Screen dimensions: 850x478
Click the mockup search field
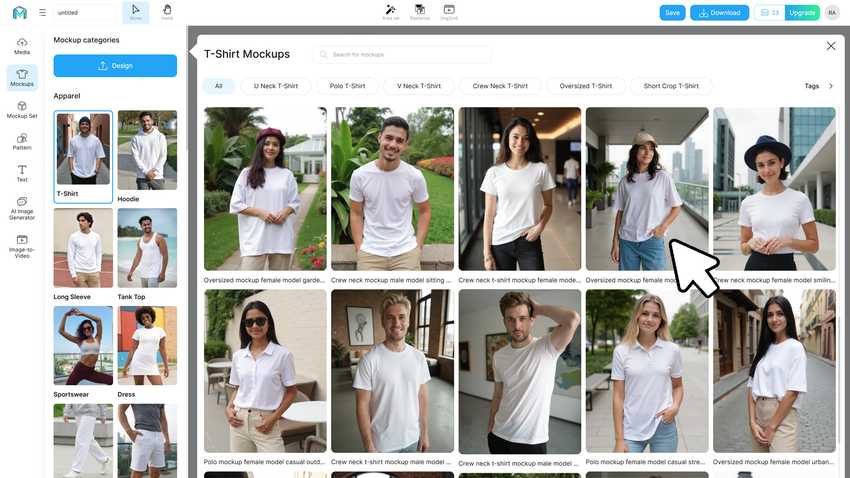pos(402,54)
